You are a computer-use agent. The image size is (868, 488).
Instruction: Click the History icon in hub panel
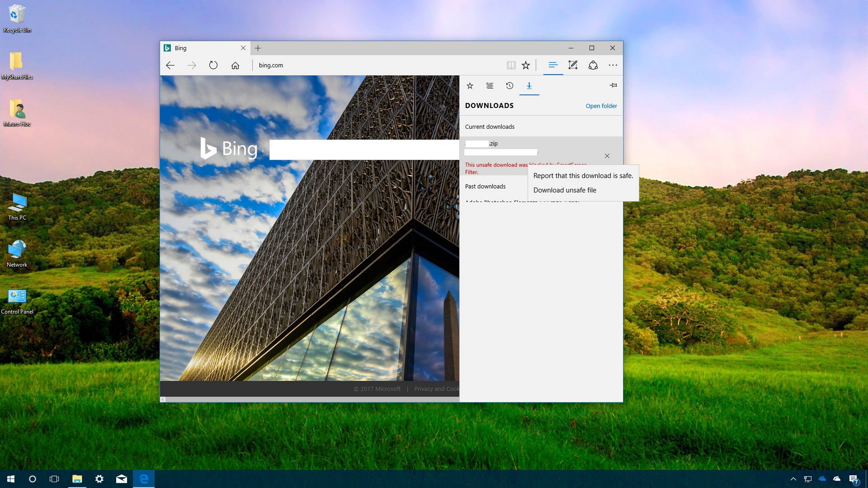click(509, 85)
